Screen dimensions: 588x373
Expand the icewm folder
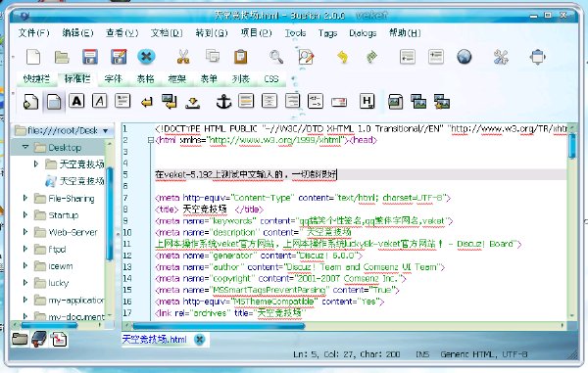point(25,265)
